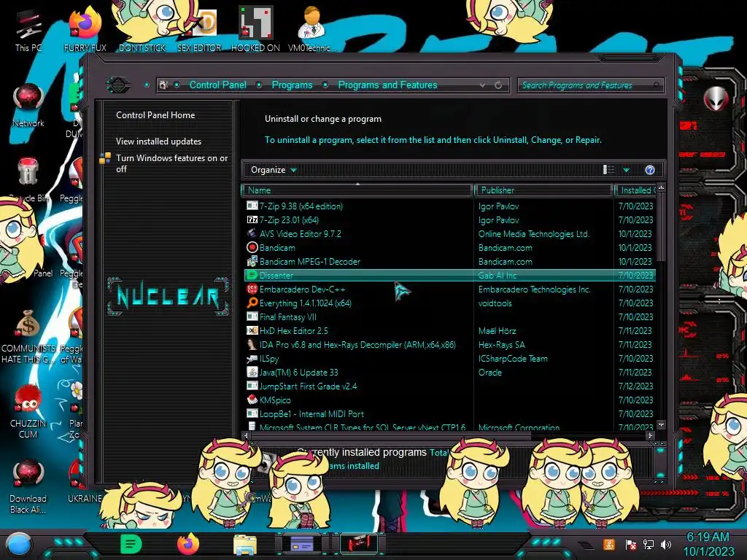Screen dimensions: 747x560
Task: Click the change view layout icon
Action: pyautogui.click(x=608, y=170)
